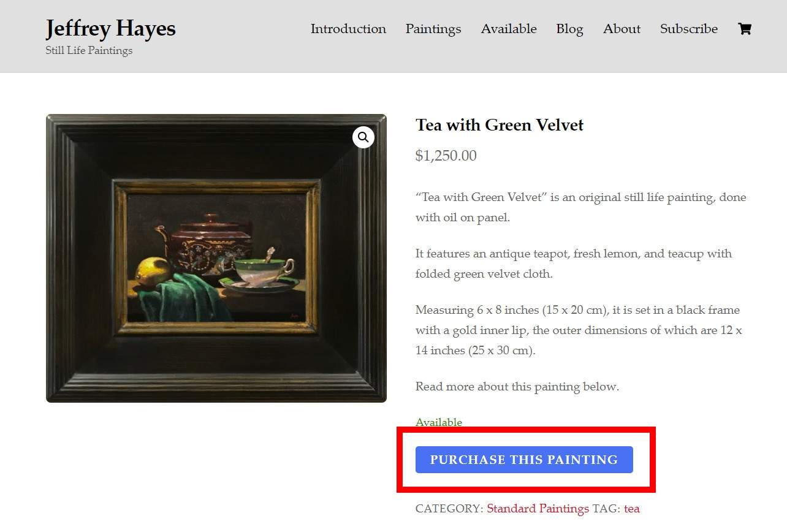Open the Introduction menu item
This screenshot has height=532, width=787.
click(348, 29)
